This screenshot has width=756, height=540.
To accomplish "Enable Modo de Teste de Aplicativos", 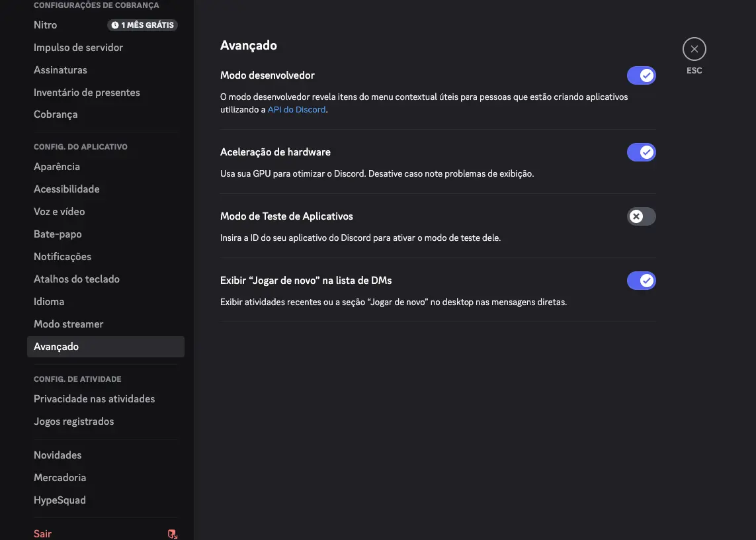I will click(x=641, y=216).
